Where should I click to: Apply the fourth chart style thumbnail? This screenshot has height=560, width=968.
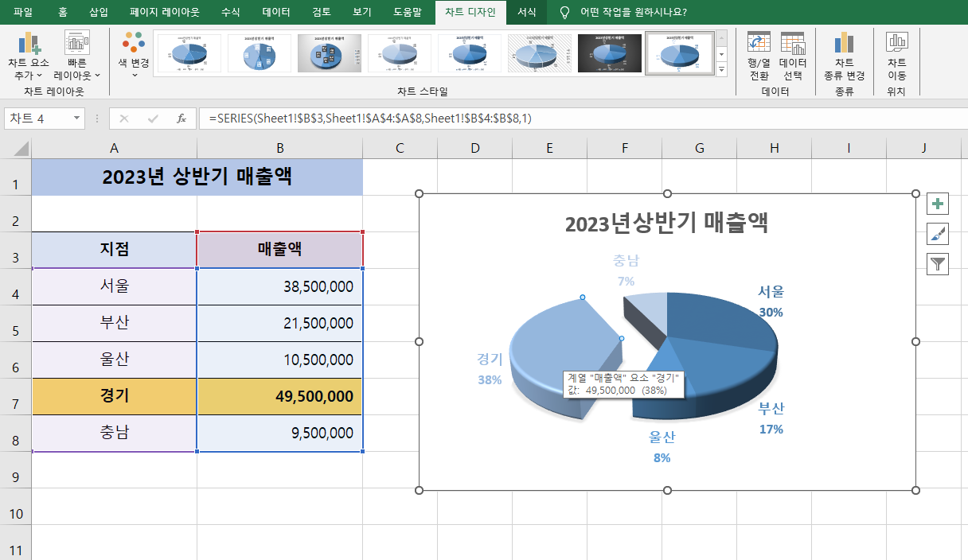click(x=400, y=53)
